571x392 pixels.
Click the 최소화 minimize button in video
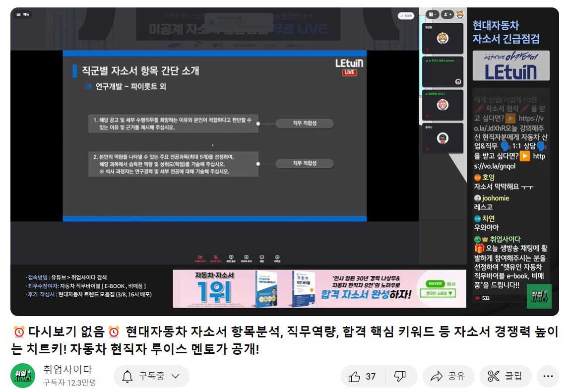coord(406,16)
